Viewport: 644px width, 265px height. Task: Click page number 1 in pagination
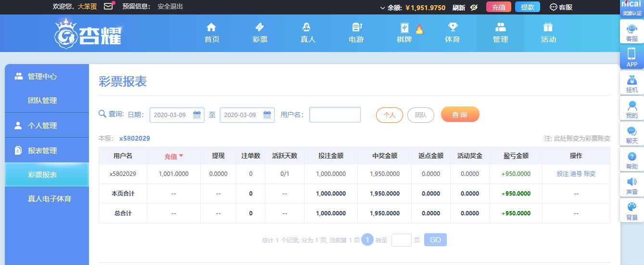click(367, 239)
